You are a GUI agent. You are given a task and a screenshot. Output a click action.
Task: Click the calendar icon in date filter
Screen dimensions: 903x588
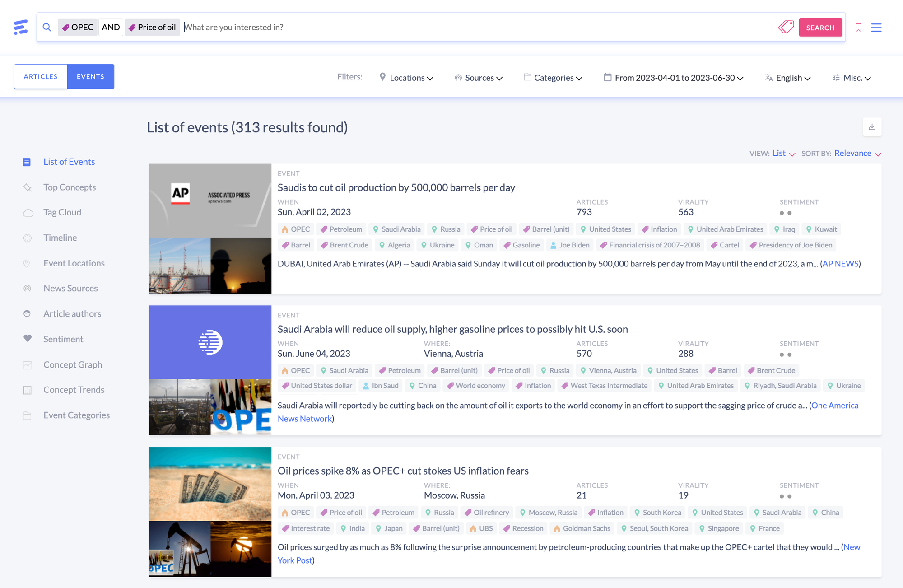coord(608,77)
